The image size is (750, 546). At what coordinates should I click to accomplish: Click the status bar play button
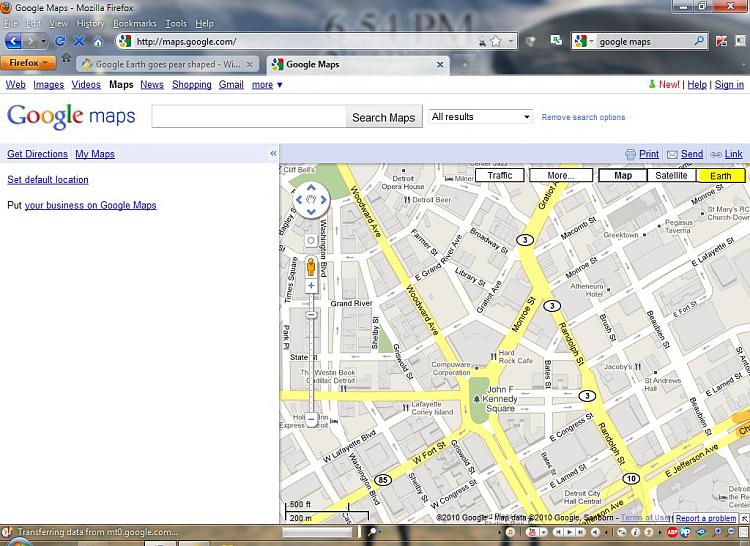[570, 532]
